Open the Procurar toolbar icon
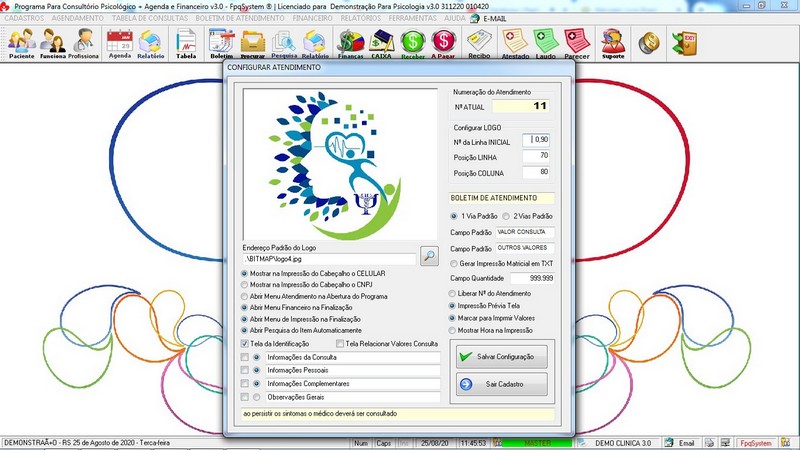This screenshot has height=450, width=800. pos(253,43)
